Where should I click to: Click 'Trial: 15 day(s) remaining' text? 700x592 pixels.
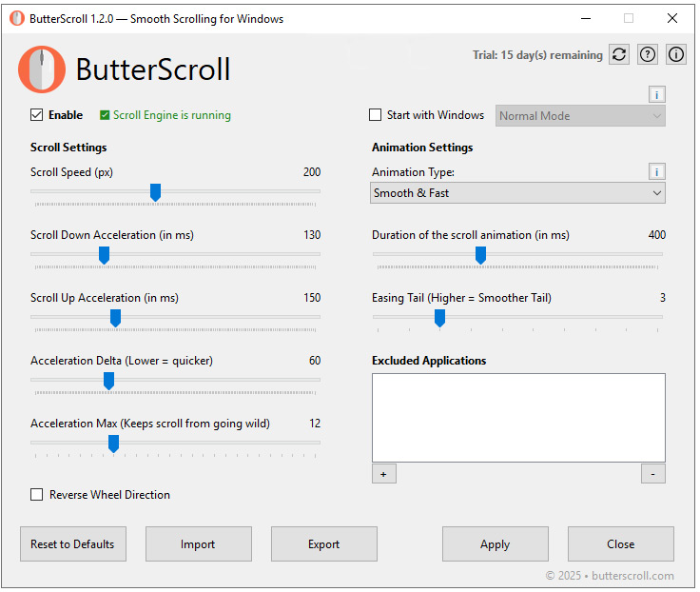(537, 55)
